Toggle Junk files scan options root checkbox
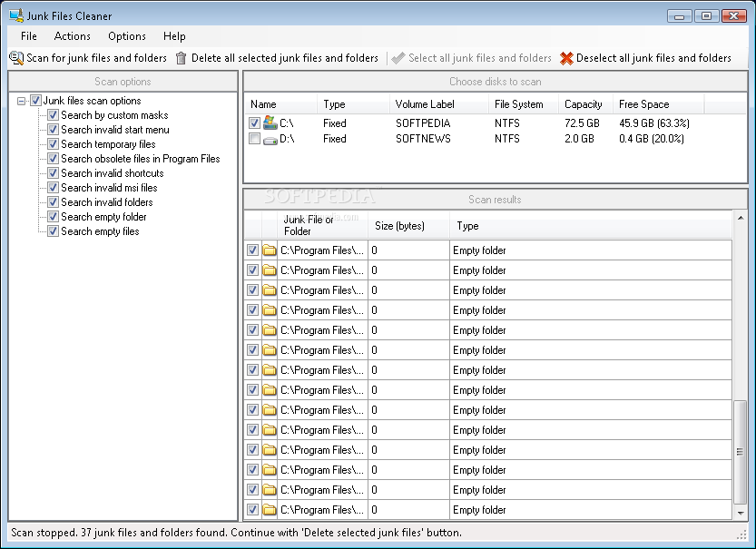This screenshot has width=756, height=549. coord(35,100)
